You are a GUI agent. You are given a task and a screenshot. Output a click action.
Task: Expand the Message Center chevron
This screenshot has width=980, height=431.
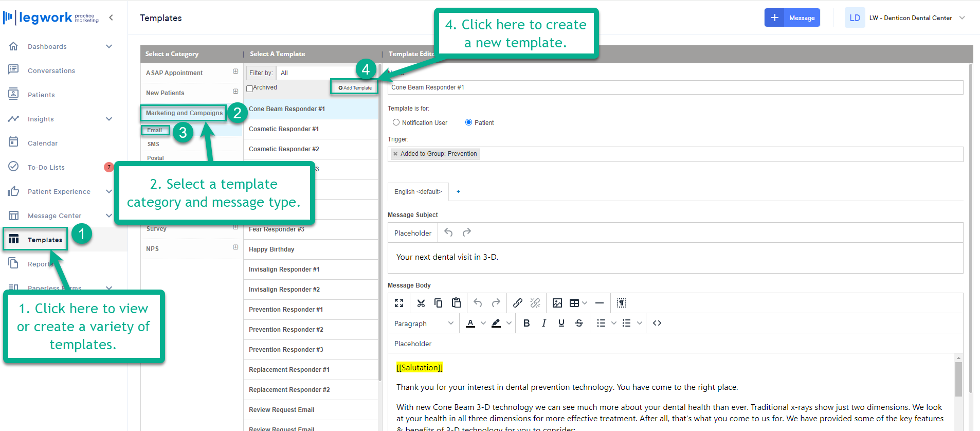[109, 215]
